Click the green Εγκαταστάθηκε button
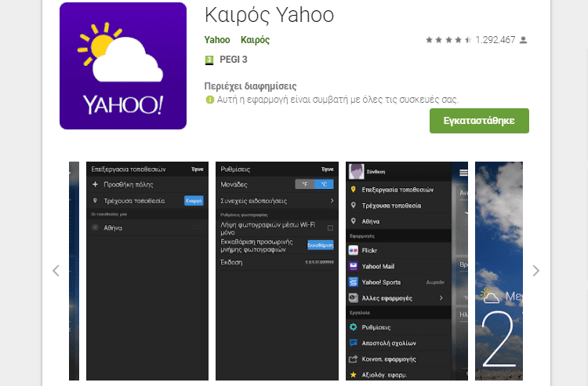 479,121
